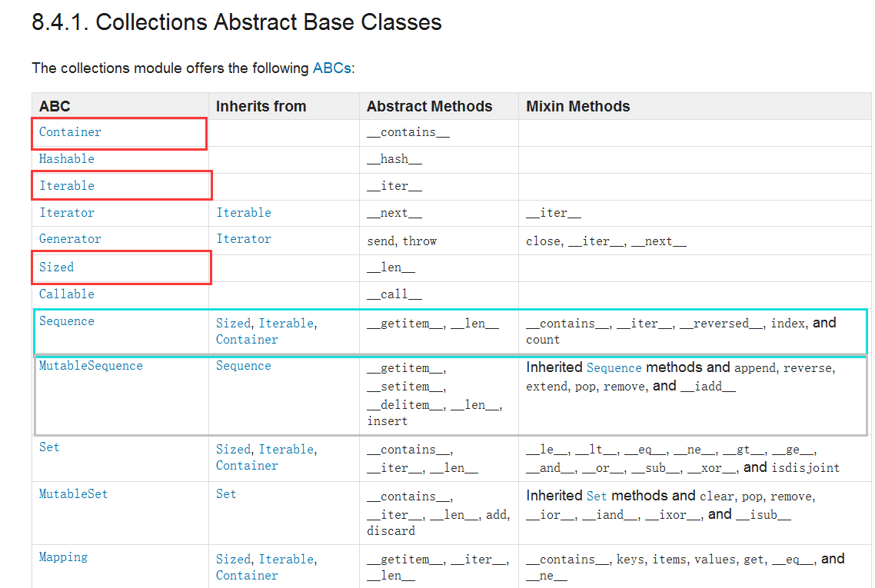Open the Sequence link in ABC column
This screenshot has height=588, width=875.
67,321
